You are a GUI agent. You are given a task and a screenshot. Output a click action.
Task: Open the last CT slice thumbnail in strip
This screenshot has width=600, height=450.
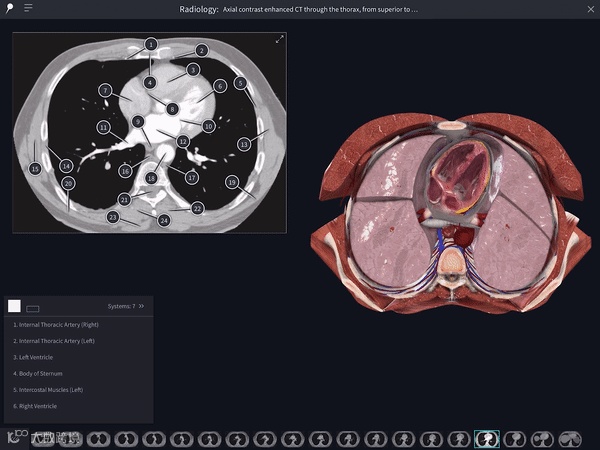click(570, 439)
